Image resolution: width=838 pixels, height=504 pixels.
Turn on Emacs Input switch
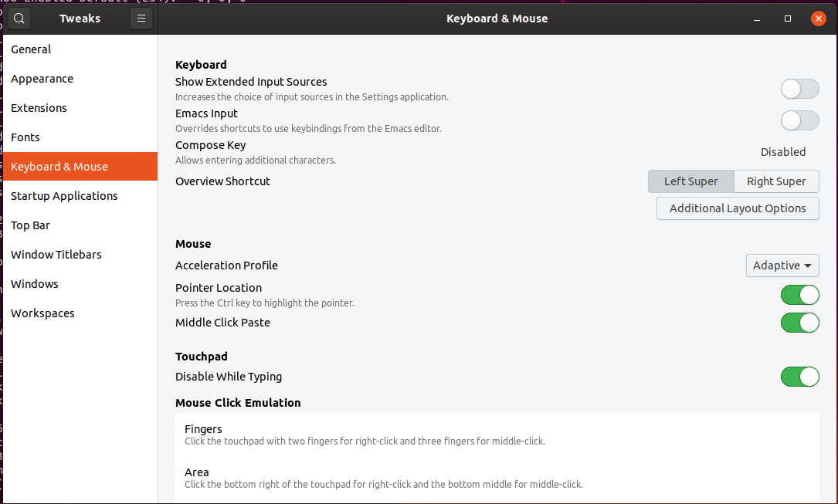point(799,120)
